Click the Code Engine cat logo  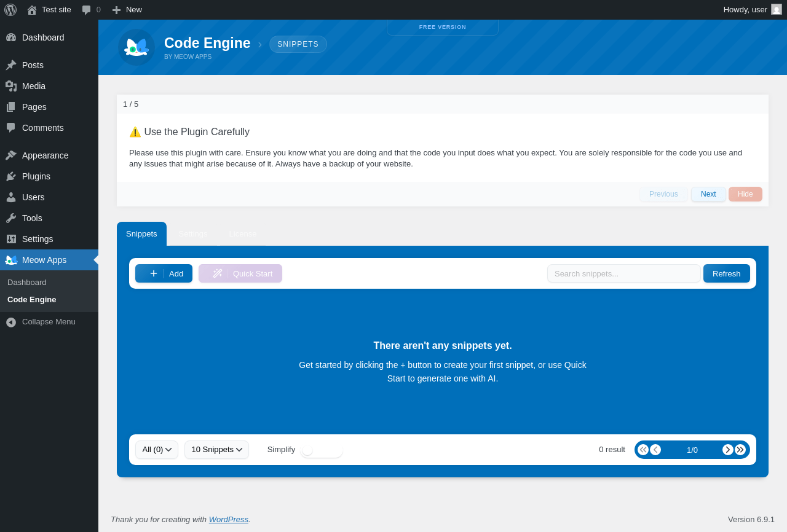click(x=136, y=47)
